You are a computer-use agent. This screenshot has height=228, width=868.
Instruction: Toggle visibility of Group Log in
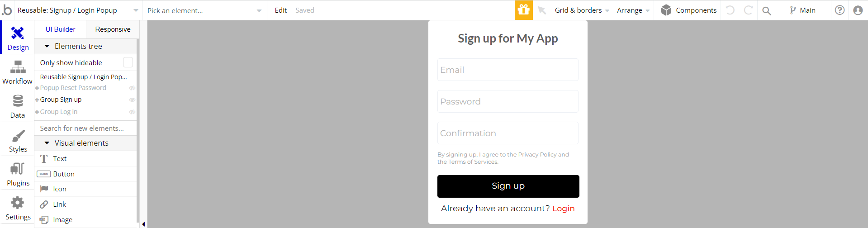(x=132, y=112)
